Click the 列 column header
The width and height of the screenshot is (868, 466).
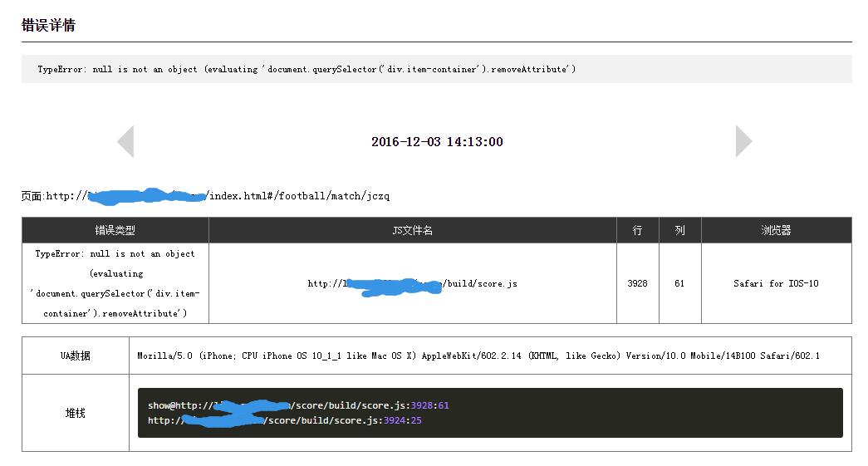coord(679,230)
